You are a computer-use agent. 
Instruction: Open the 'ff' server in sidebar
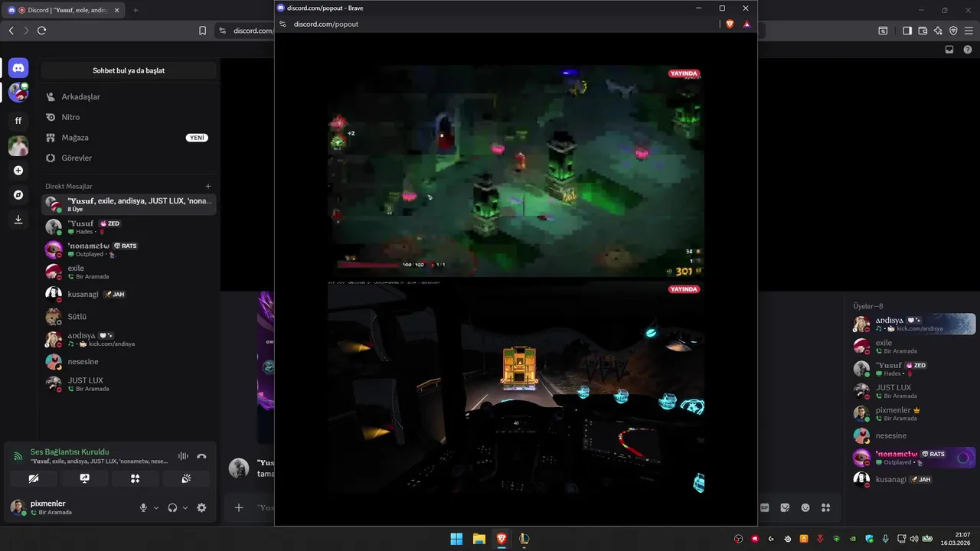[x=18, y=121]
